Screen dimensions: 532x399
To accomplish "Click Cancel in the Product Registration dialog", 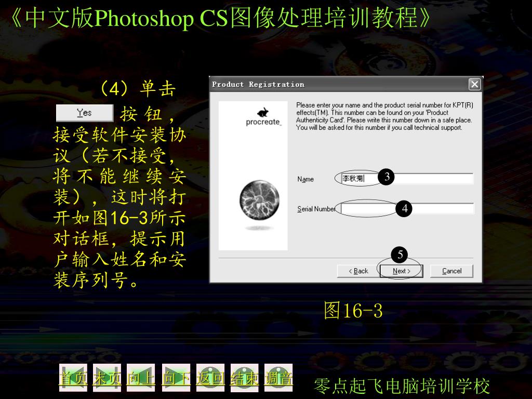I will pyautogui.click(x=451, y=271).
